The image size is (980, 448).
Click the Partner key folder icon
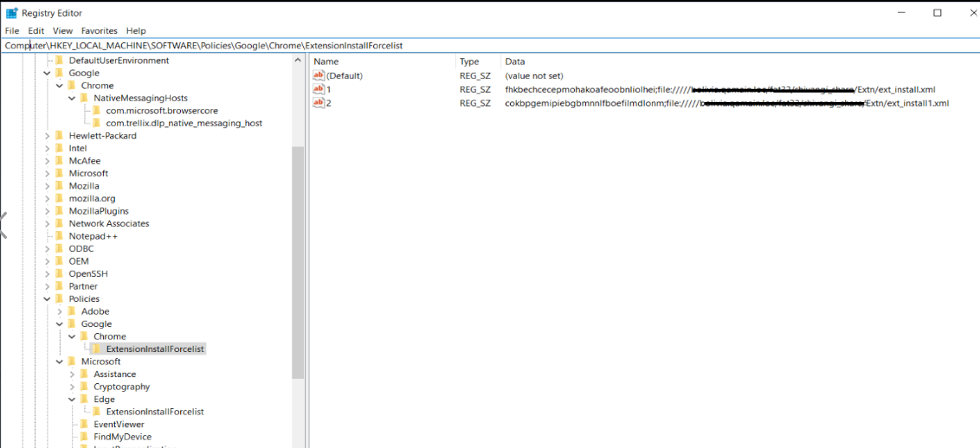pyautogui.click(x=60, y=285)
